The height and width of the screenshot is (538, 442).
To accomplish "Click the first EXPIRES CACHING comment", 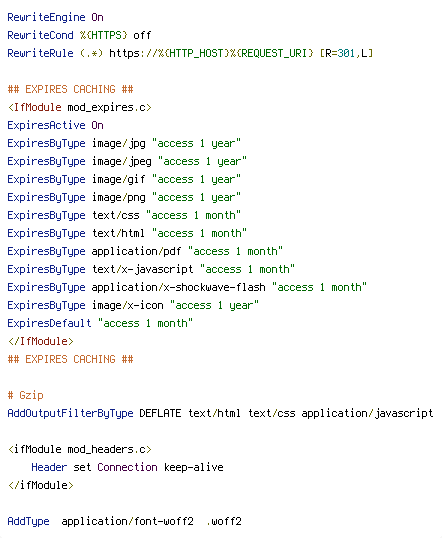I will 70,89.
